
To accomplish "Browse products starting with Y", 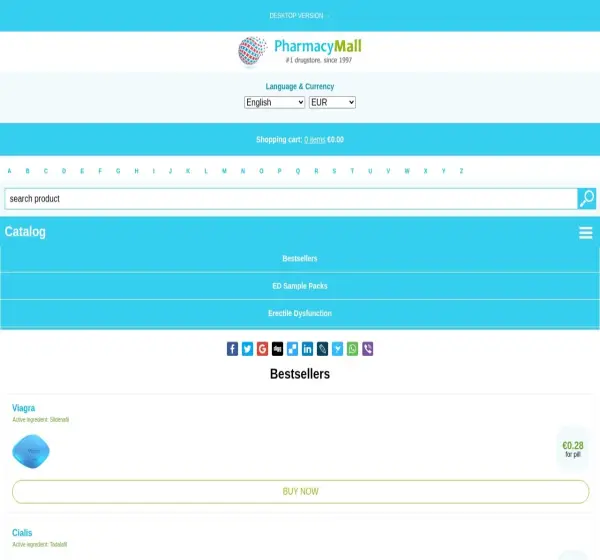I will point(443,171).
